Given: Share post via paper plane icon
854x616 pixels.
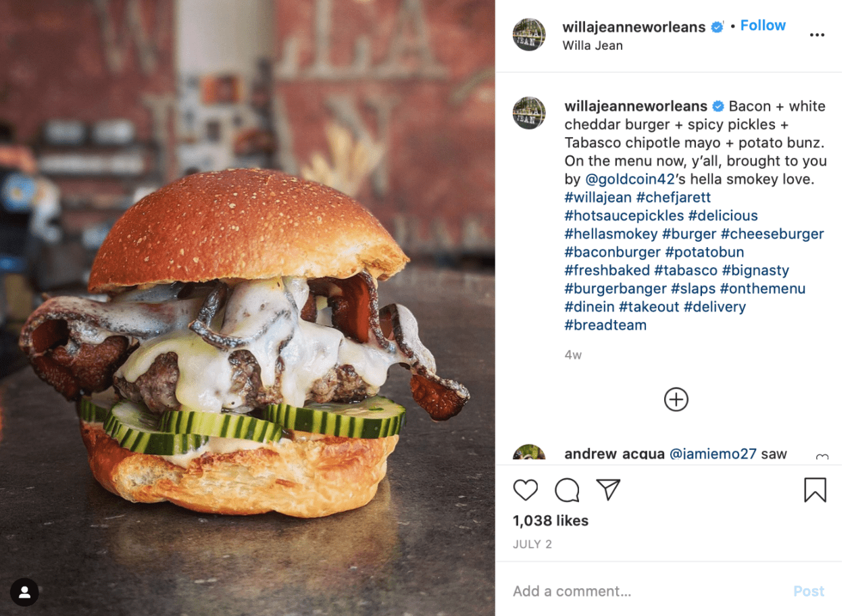Looking at the screenshot, I should pos(608,490).
